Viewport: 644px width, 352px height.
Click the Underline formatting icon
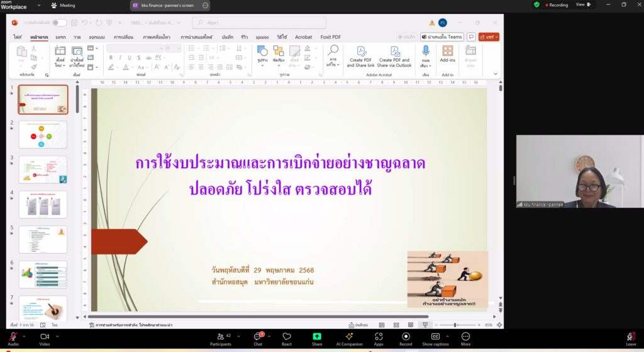[130, 57]
